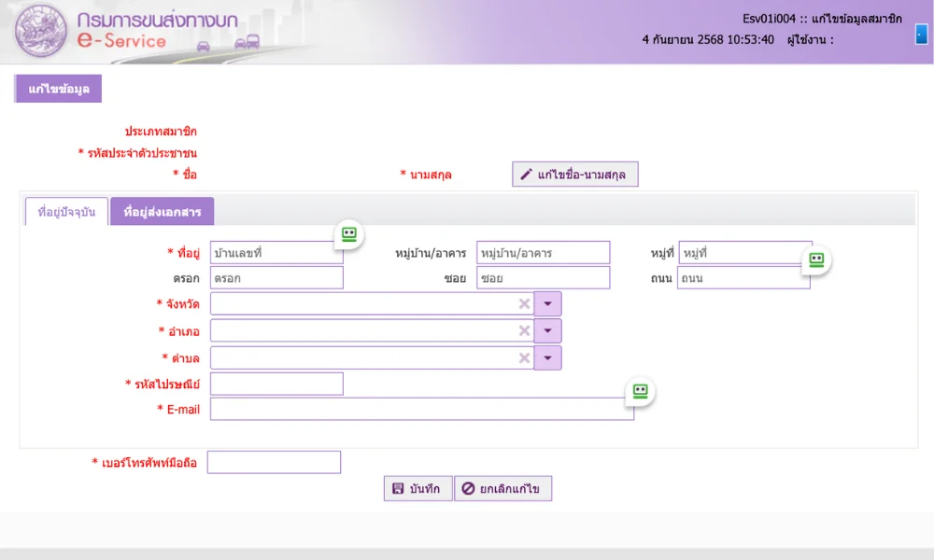Clear the จังหวัด selection with X icon
Screen dimensions: 934x560
pyautogui.click(x=524, y=304)
